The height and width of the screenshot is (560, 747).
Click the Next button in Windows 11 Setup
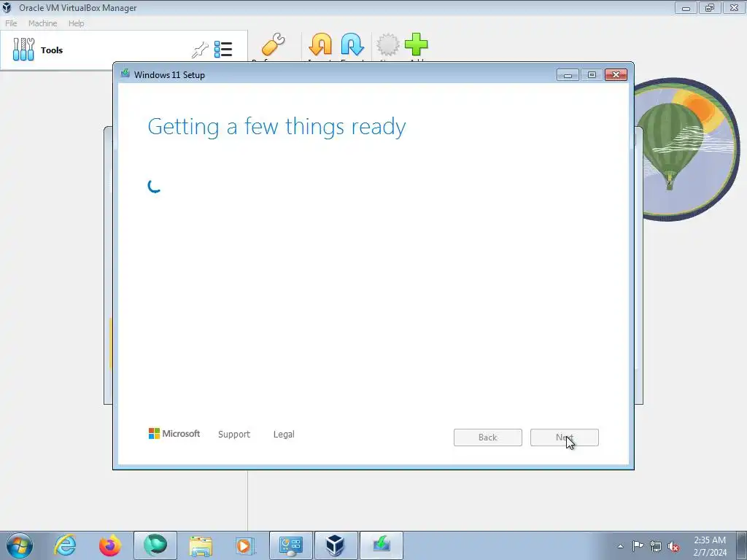click(565, 437)
